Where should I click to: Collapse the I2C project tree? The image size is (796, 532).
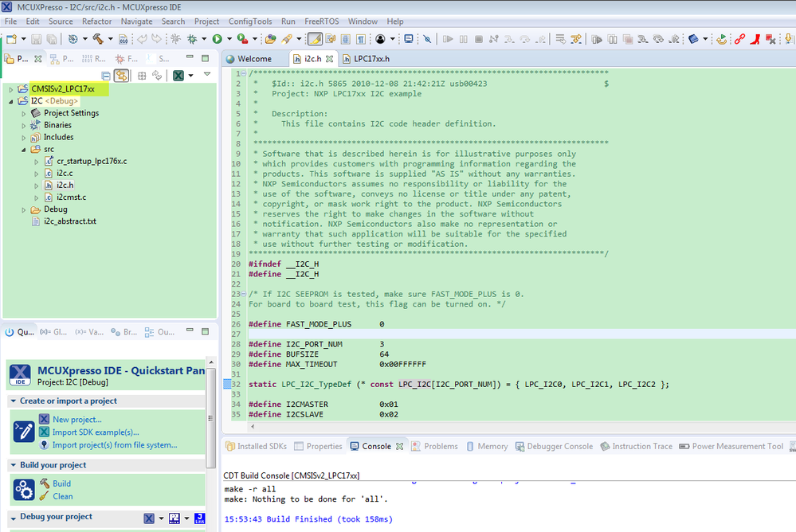[10, 101]
